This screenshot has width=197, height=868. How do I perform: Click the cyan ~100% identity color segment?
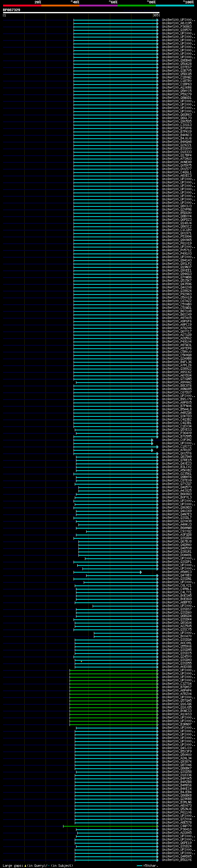pos(175,6)
